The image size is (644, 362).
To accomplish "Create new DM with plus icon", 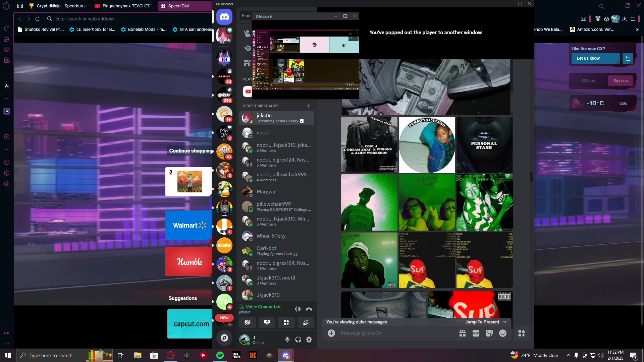I will pos(308,106).
